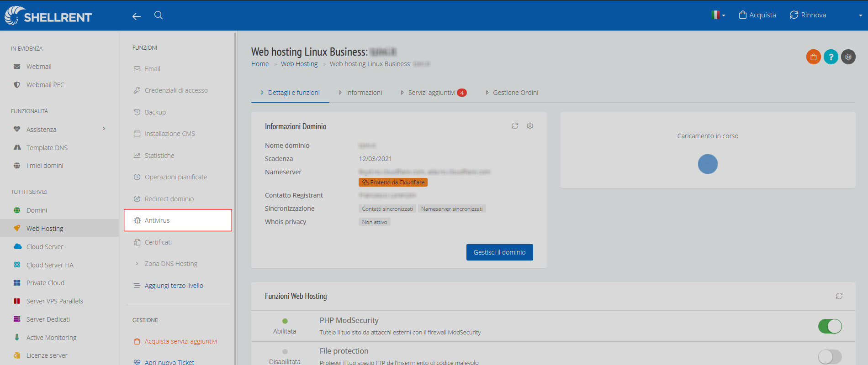Click the Private Cloud icon
The image size is (868, 365).
point(17,283)
